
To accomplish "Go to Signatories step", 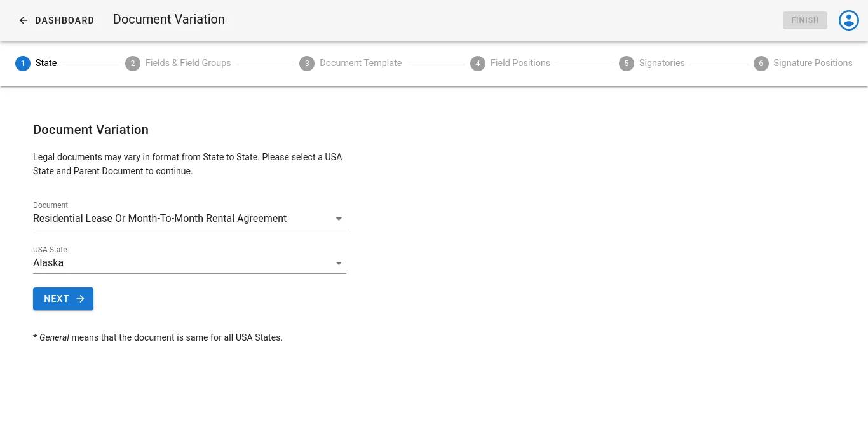I will [662, 63].
